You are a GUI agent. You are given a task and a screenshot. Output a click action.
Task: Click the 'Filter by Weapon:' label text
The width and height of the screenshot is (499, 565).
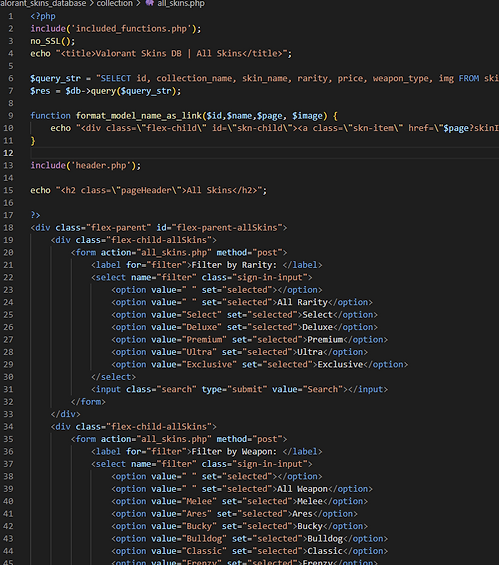click(x=234, y=451)
